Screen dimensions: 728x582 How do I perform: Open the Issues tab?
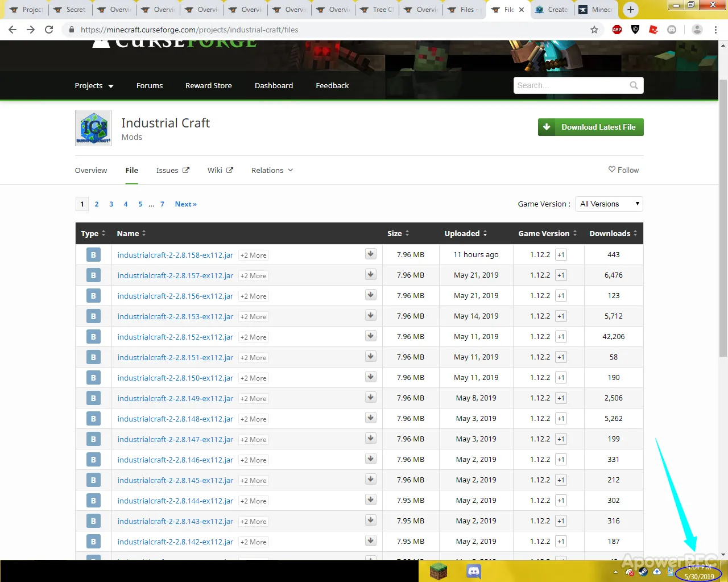(x=173, y=170)
